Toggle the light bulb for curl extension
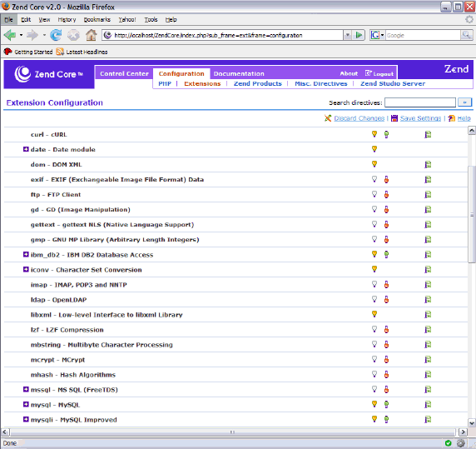 click(374, 134)
